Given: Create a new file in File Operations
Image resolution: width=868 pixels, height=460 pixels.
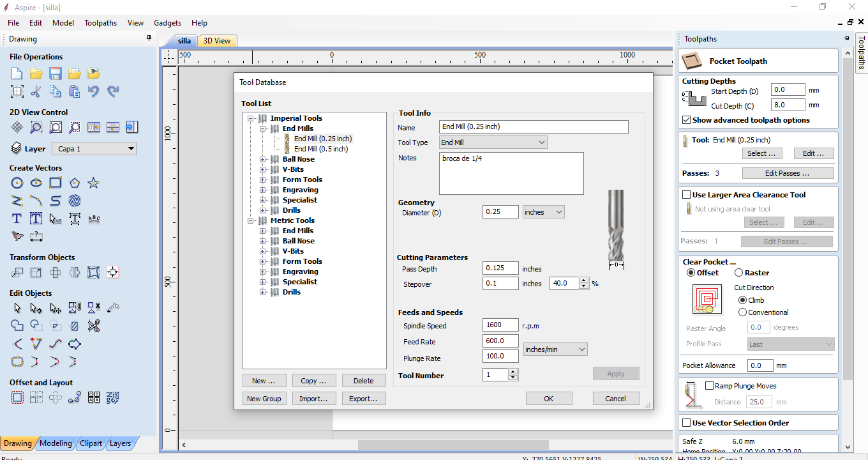Looking at the screenshot, I should coord(17,73).
